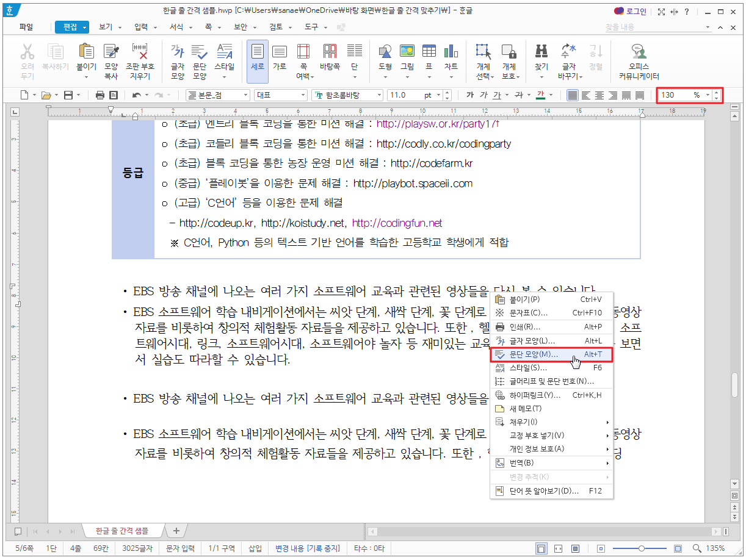Click the vertical scrollbar thumb

tap(735, 385)
